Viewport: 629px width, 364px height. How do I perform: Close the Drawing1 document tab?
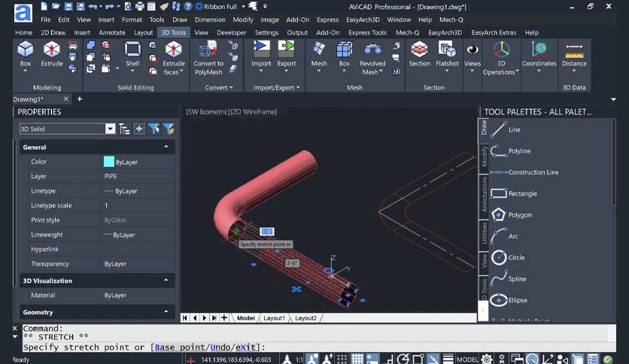coord(65,99)
